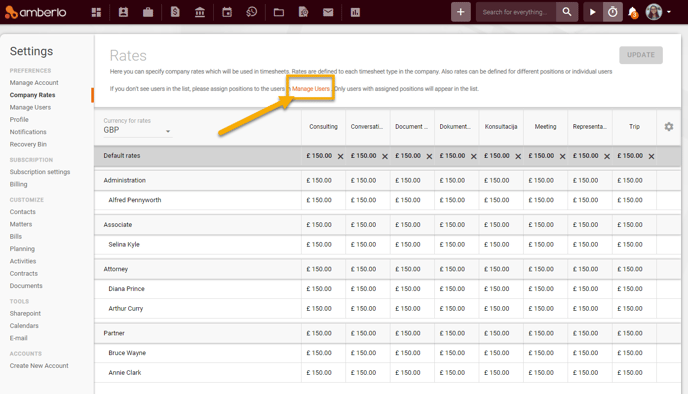The height and width of the screenshot is (394, 688).
Task: Open Planning customization
Action: coord(22,248)
